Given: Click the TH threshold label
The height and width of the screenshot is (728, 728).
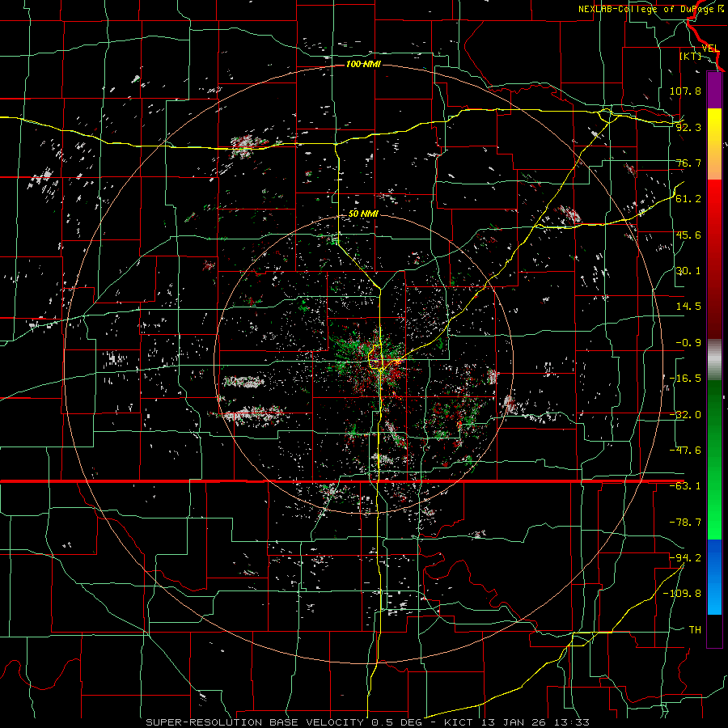Looking at the screenshot, I should [695, 629].
